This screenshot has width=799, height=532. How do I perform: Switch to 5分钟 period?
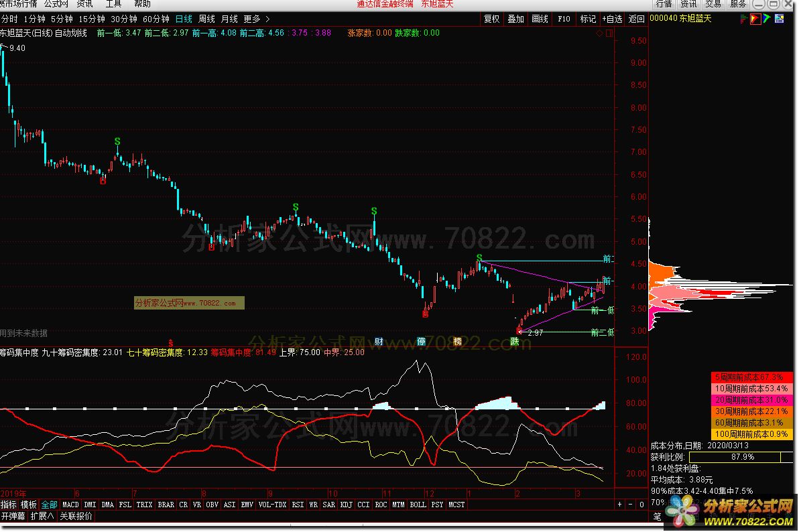coord(62,19)
